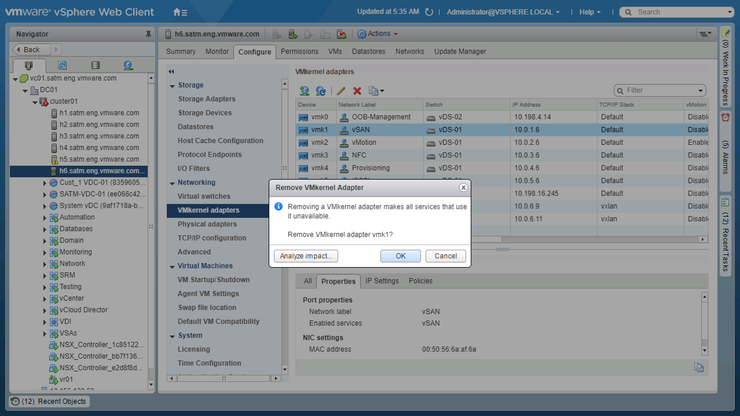
Task: Open the panel layout menu at the top right
Action: click(705, 34)
